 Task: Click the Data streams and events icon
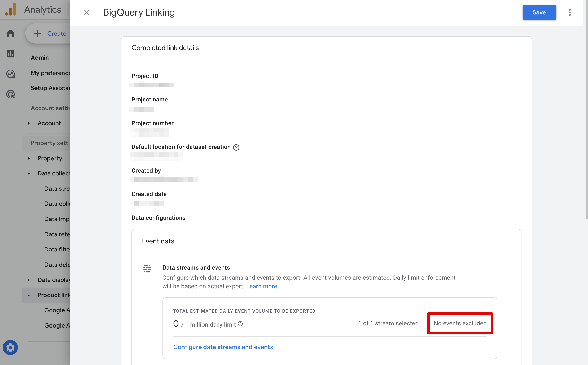pyautogui.click(x=147, y=268)
